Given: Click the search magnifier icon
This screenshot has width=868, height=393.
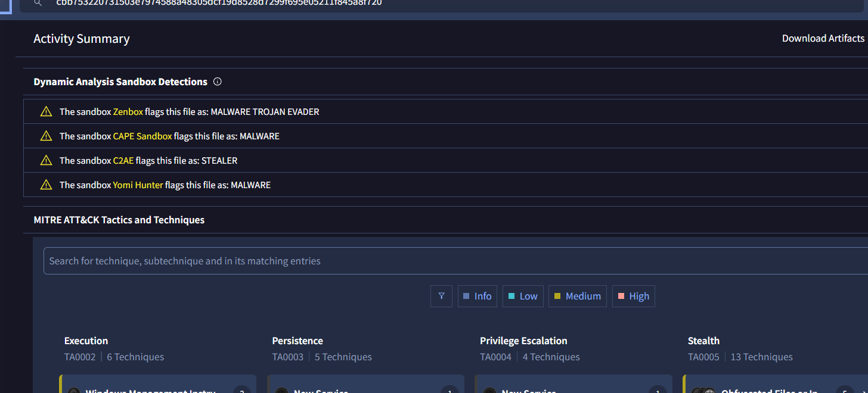Looking at the screenshot, I should tap(38, 3).
